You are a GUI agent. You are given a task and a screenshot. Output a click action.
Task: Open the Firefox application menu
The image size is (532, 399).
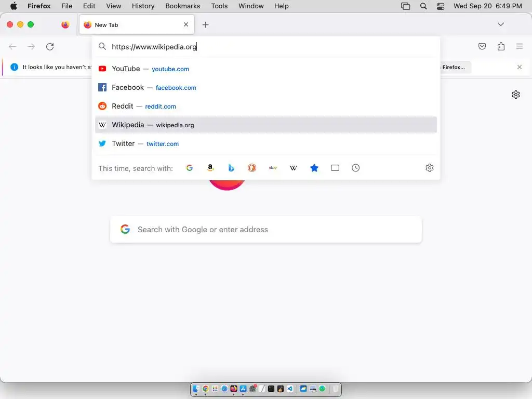(x=39, y=6)
